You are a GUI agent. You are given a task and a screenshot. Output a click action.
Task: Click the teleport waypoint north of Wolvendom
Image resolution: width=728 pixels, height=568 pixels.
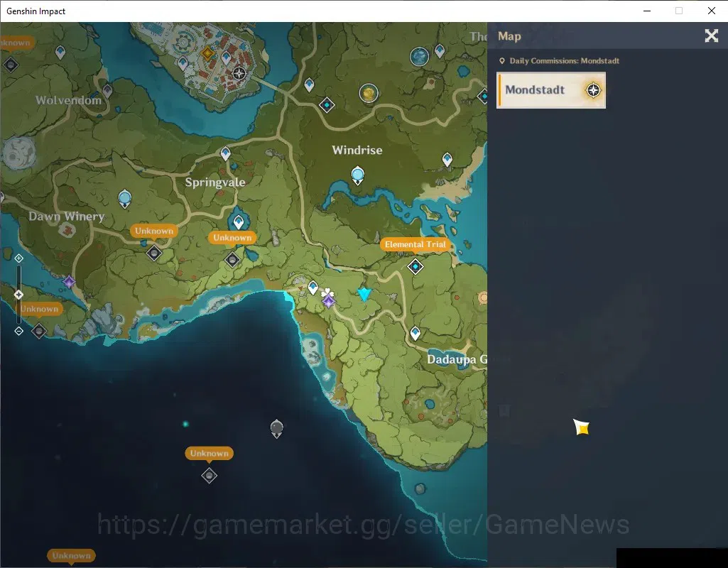pyautogui.click(x=60, y=53)
